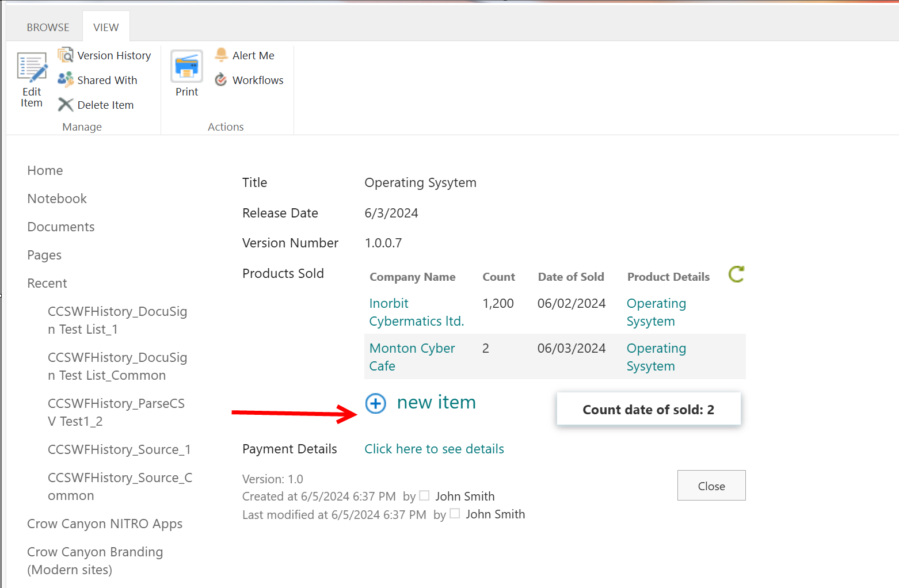Open Pages in navigation
The image size is (899, 588).
[44, 255]
